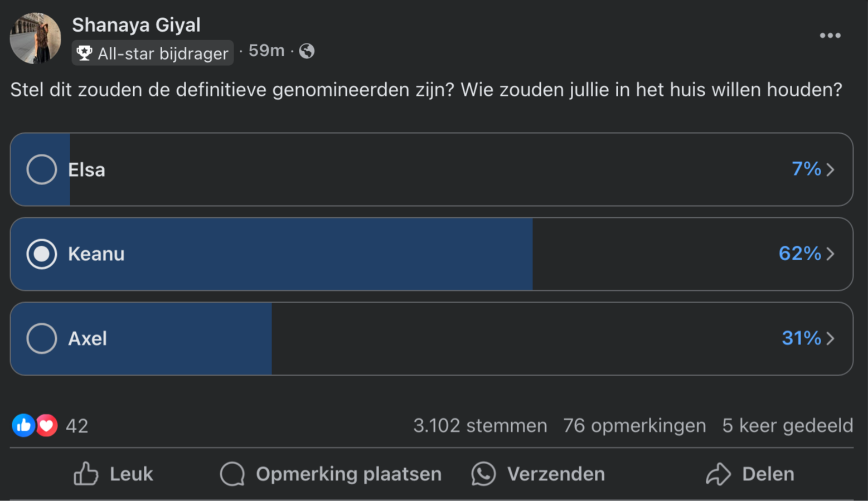Open Shanaya Giyal's profile picture

pos(36,38)
